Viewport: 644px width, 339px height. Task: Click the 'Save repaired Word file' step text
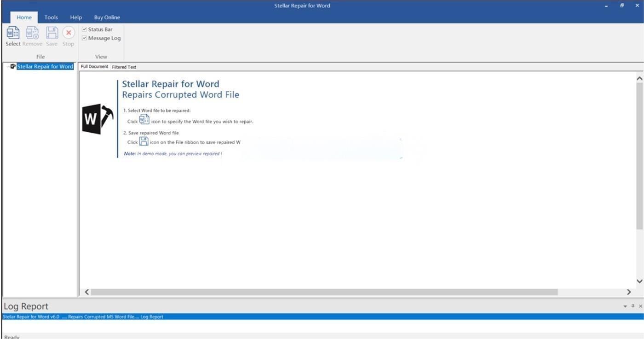[x=151, y=133]
